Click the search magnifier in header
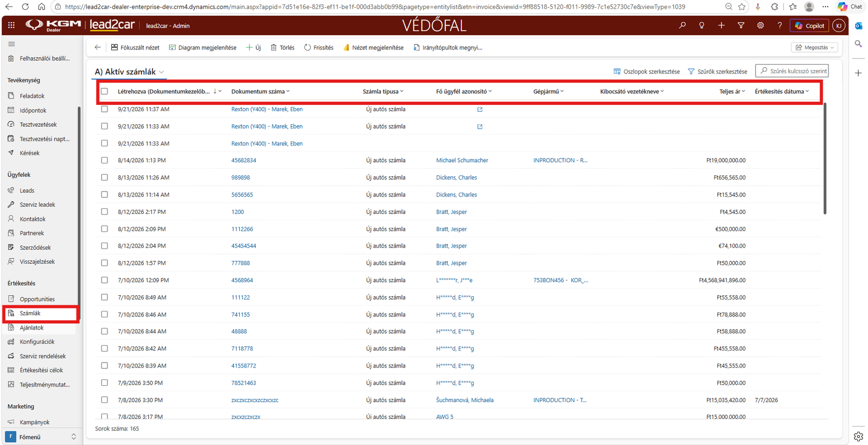The width and height of the screenshot is (868, 445). pos(682,26)
